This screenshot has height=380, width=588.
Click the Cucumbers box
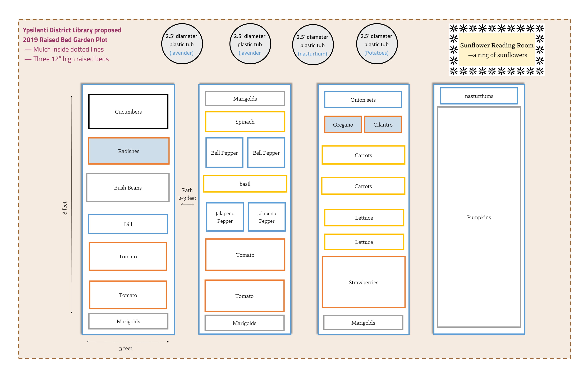coord(128,112)
